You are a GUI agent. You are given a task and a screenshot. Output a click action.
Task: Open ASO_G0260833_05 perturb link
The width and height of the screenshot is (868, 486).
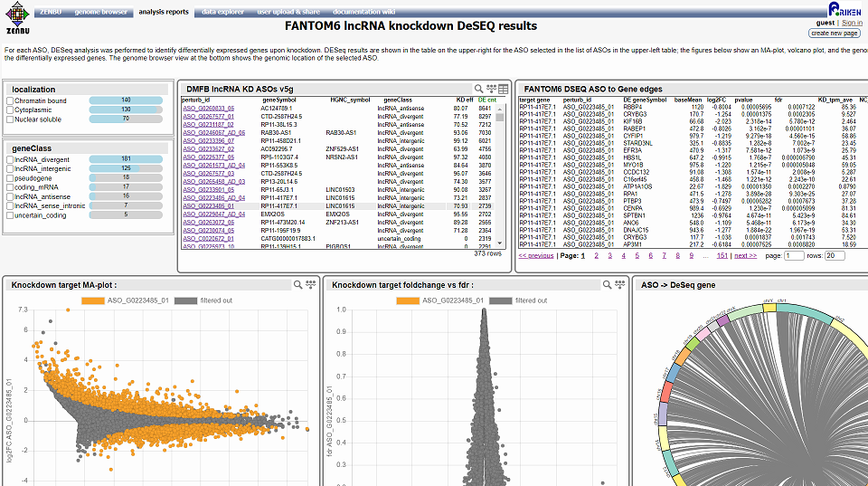[208, 109]
